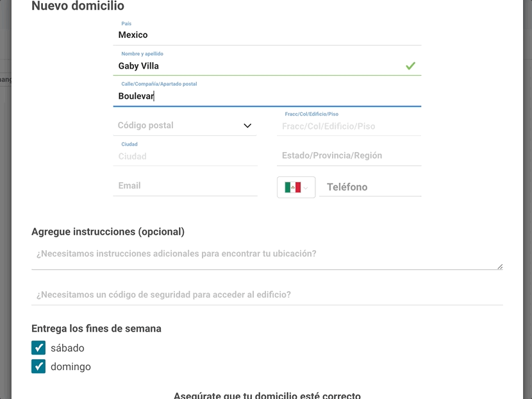Disable weekend delivery for domingo
The image size is (532, 399).
38,366
